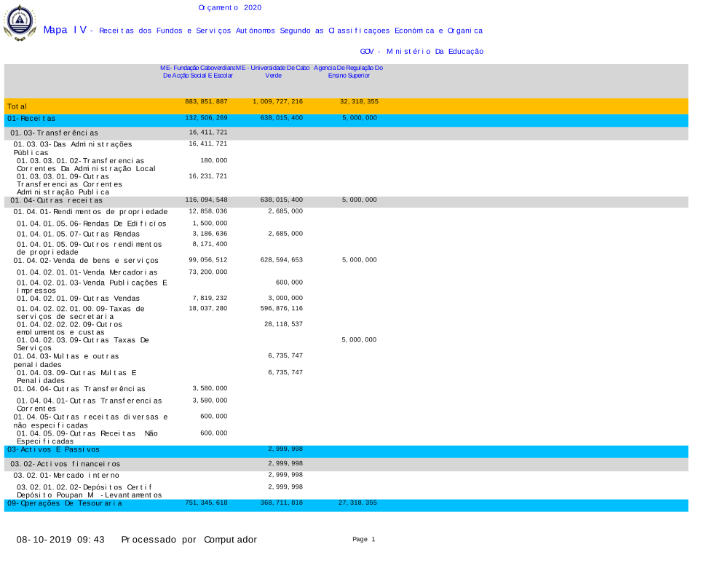Image resolution: width=728 pixels, height=563 pixels.
Task: Select the 01-Receitas blue section row
Action: pos(31,118)
